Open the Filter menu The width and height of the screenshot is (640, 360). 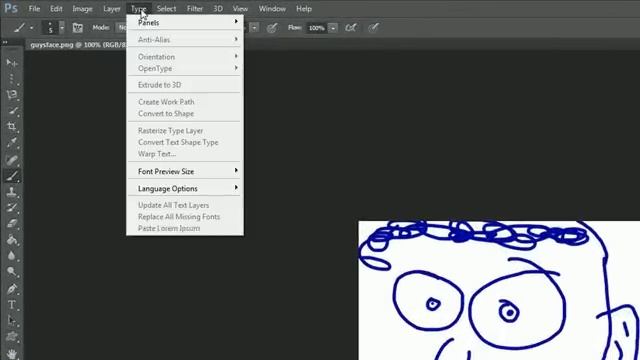[x=195, y=9]
